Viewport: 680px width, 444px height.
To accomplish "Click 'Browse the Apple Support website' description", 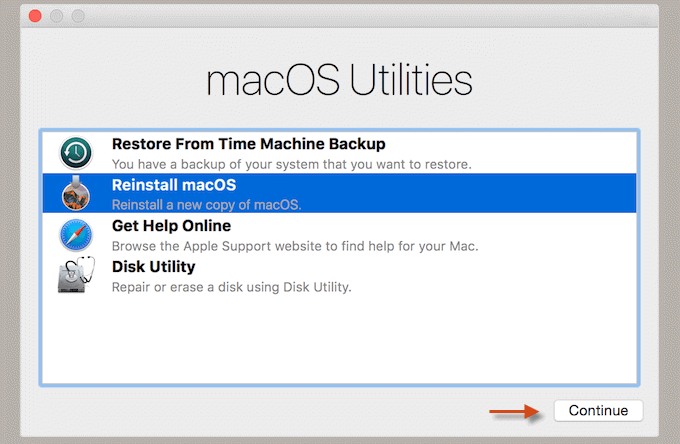I will click(x=295, y=246).
